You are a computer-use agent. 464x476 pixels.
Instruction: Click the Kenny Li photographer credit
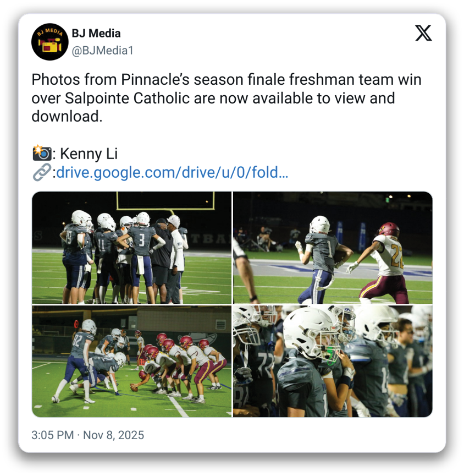coord(89,154)
